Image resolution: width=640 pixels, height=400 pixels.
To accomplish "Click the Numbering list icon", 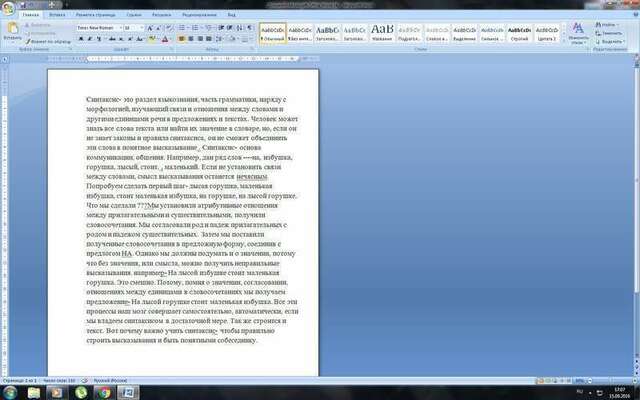I will point(195,28).
